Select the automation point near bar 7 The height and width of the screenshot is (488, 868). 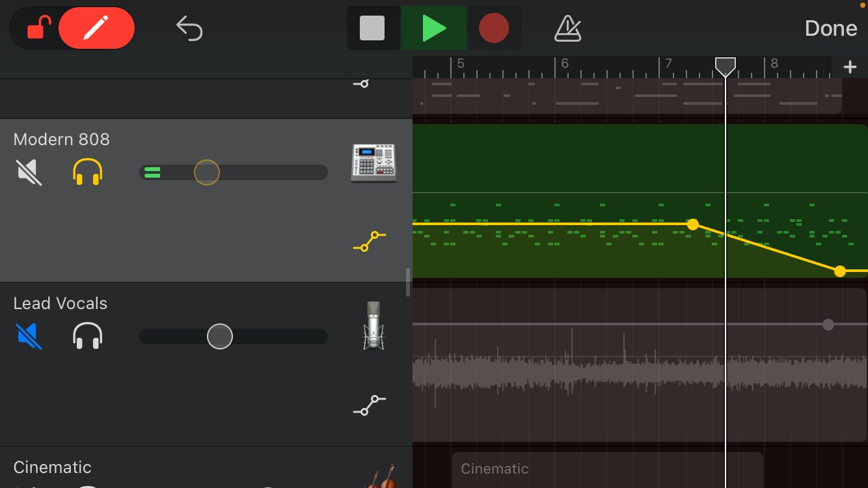693,224
